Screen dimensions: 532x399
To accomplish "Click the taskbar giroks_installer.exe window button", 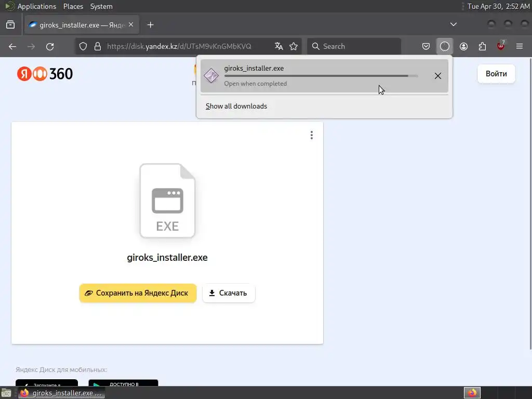I will [x=61, y=393].
